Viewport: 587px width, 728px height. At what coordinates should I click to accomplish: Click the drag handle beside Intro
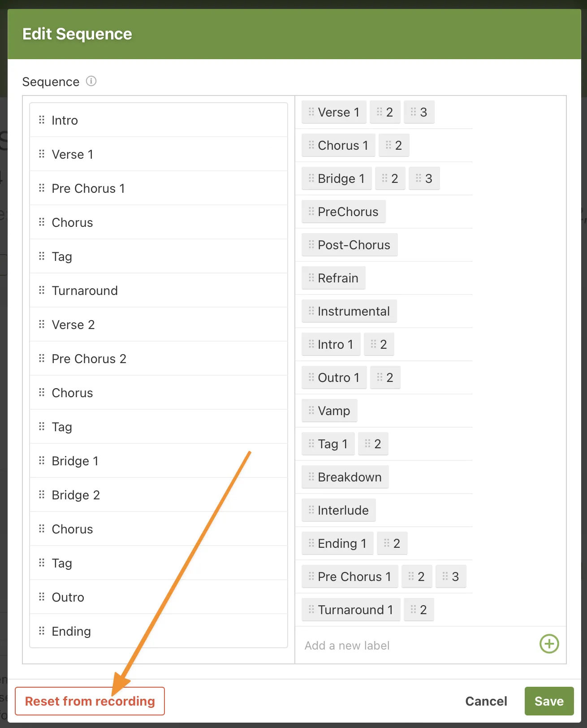(42, 120)
